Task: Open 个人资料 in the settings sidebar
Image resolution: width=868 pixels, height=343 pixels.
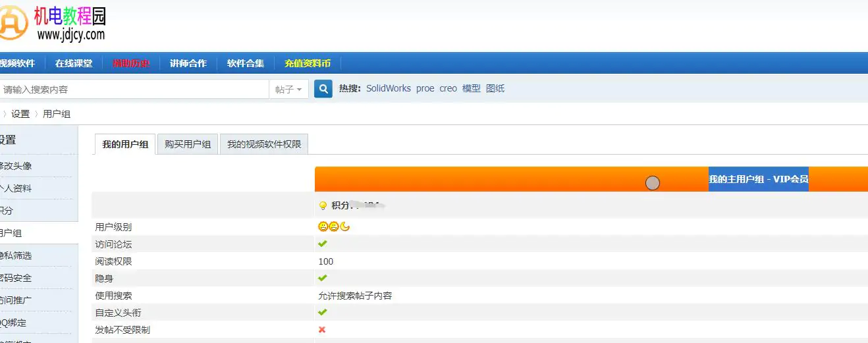Action: [16, 188]
